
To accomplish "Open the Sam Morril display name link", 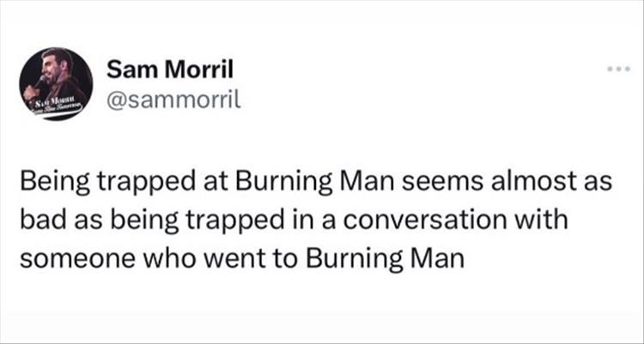I will coord(170,70).
